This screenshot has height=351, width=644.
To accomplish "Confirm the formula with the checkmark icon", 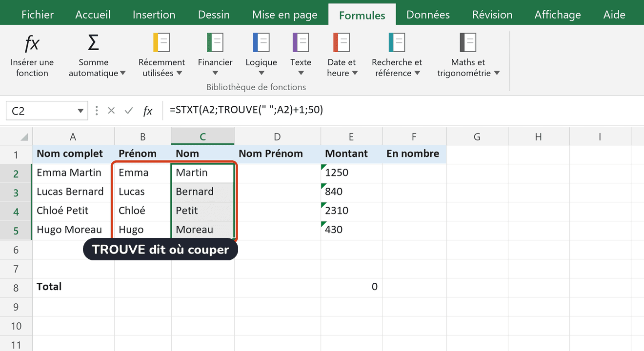I will point(129,111).
